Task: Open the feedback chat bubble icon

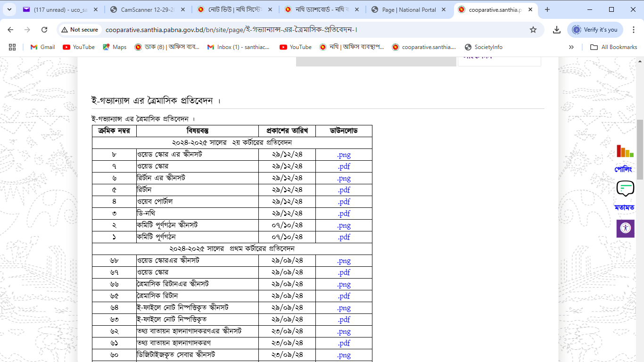Action: 625,189
